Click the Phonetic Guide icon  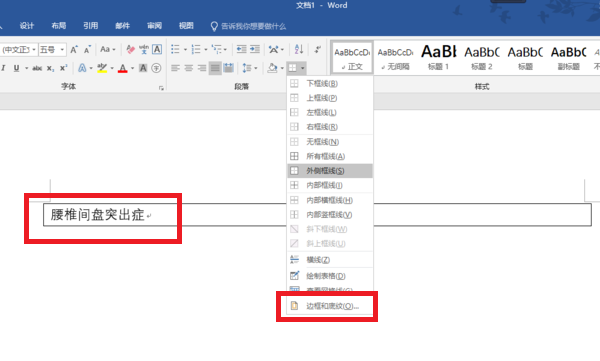[144, 49]
